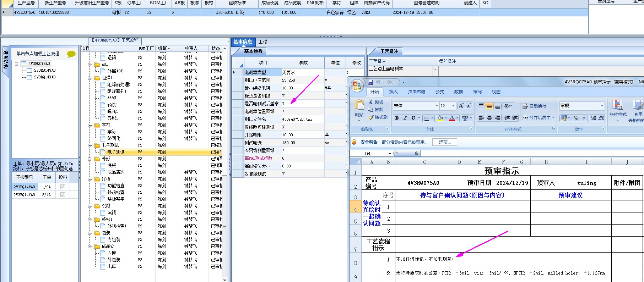Viewport: 644px width, 282px height.
Task: Select the 基本信息 tab
Action: click(x=243, y=42)
